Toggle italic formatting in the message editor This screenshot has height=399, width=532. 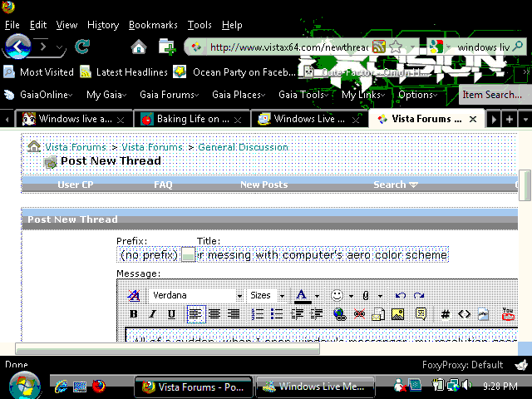[x=153, y=314]
